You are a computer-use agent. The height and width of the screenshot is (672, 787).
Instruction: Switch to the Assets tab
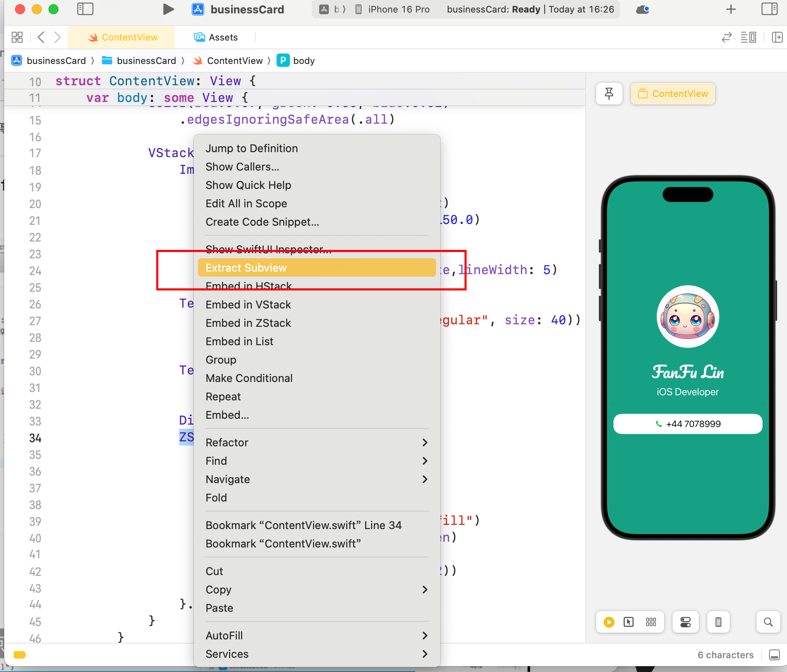coord(216,37)
